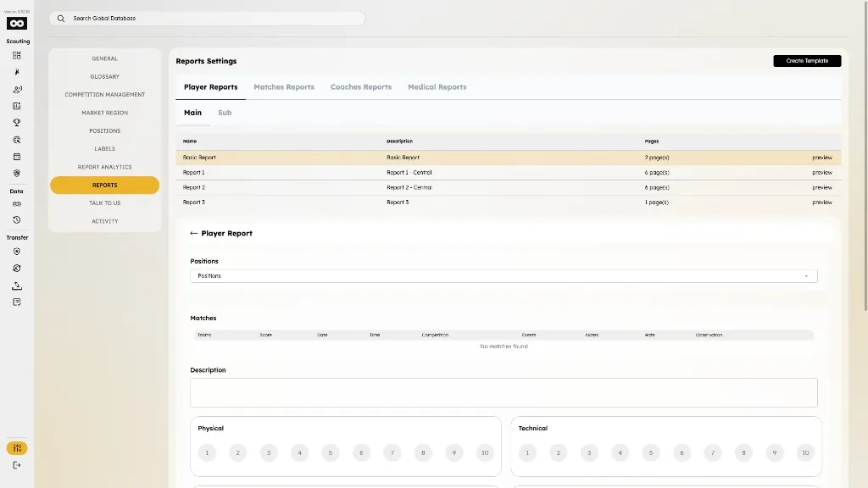Open the linked rings icon under Data
Viewport: 868px width, 488px height.
17,204
